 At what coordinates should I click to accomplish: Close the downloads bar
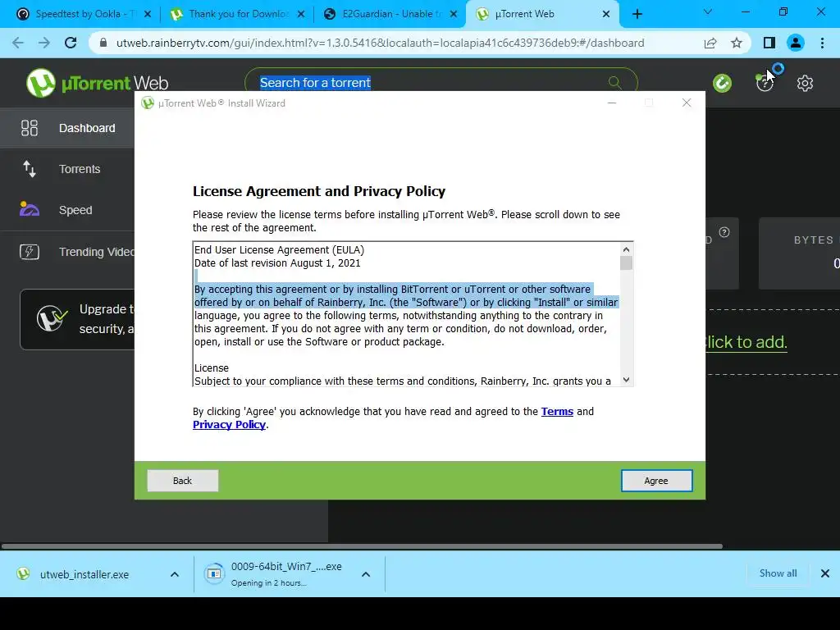coord(825,573)
